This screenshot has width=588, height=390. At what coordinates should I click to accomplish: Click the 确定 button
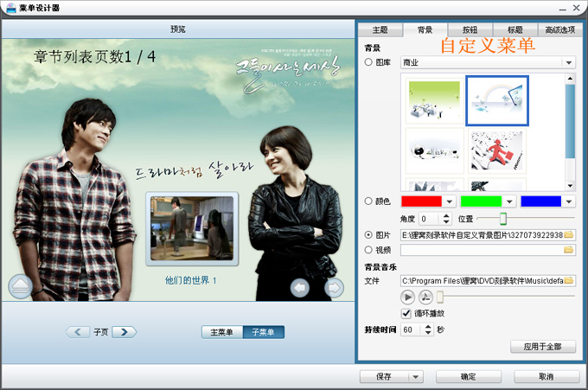(x=469, y=376)
